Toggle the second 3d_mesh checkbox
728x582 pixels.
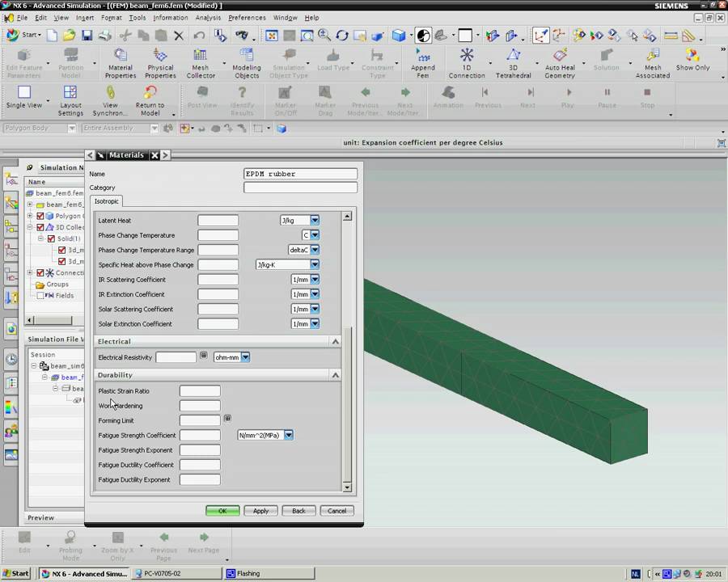point(61,261)
